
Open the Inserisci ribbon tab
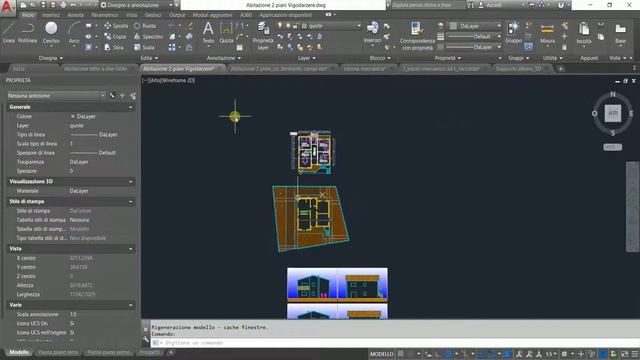point(51,15)
